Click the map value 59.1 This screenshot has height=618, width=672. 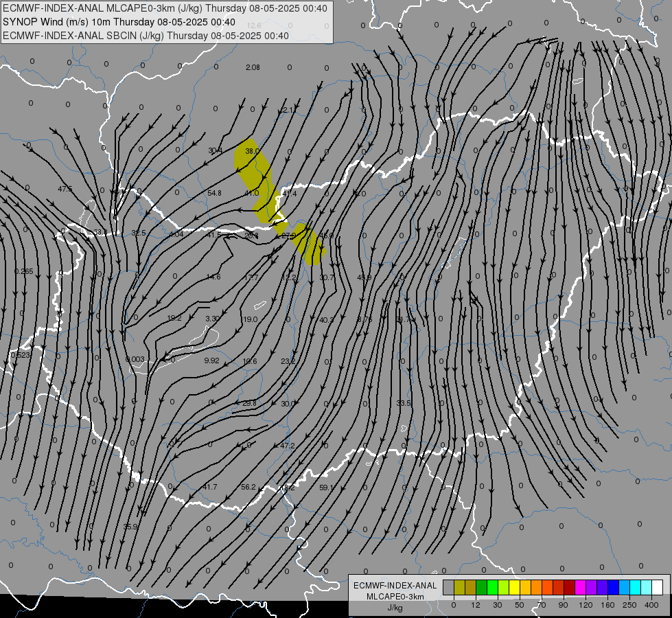click(x=327, y=488)
